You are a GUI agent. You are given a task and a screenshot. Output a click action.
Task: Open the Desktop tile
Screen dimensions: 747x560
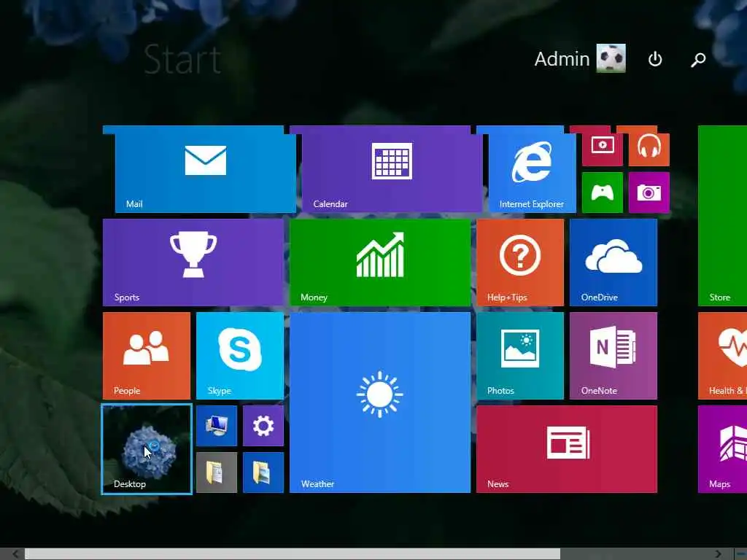tap(147, 449)
